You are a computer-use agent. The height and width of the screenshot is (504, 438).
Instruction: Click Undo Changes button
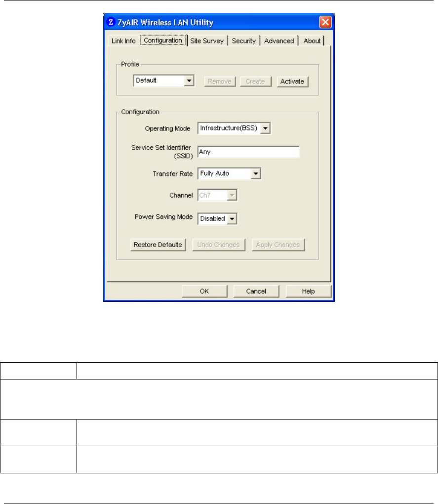click(218, 245)
